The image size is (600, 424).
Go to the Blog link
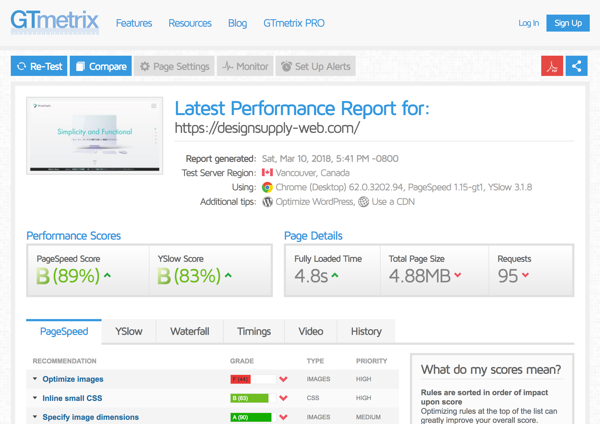click(x=238, y=23)
